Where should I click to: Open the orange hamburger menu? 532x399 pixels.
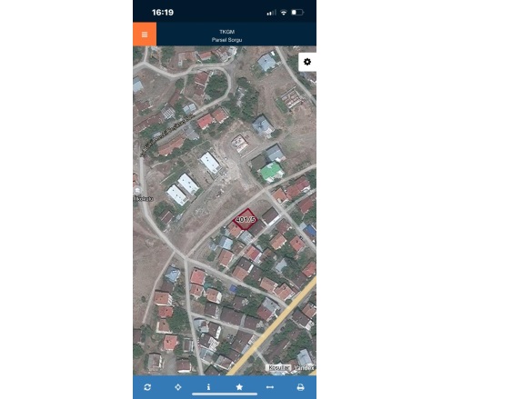click(145, 35)
